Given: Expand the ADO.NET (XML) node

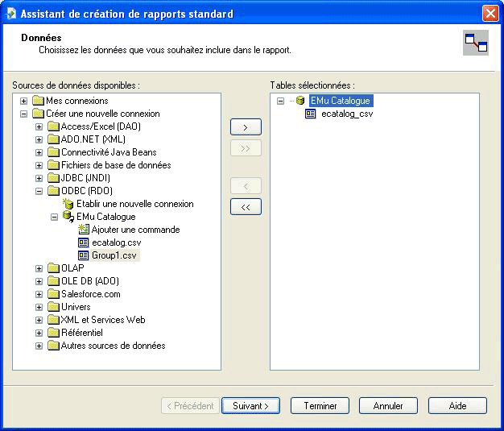Looking at the screenshot, I should [x=39, y=139].
